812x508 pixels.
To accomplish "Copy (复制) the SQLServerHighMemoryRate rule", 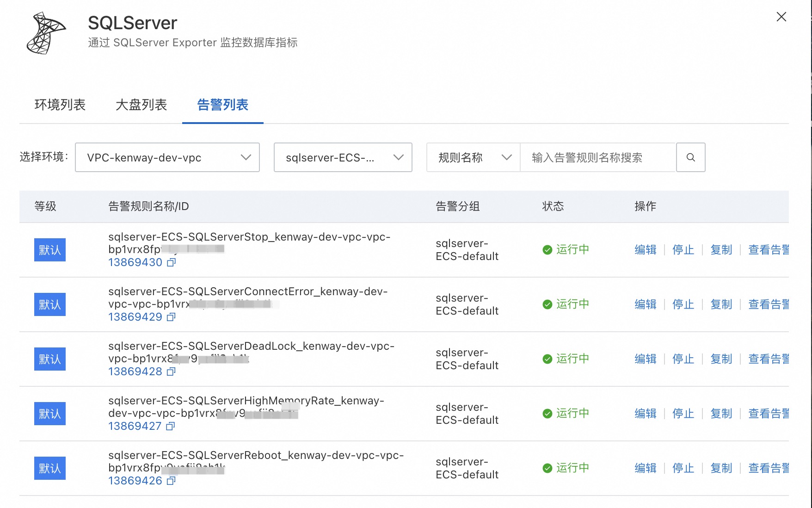I will click(x=721, y=414).
